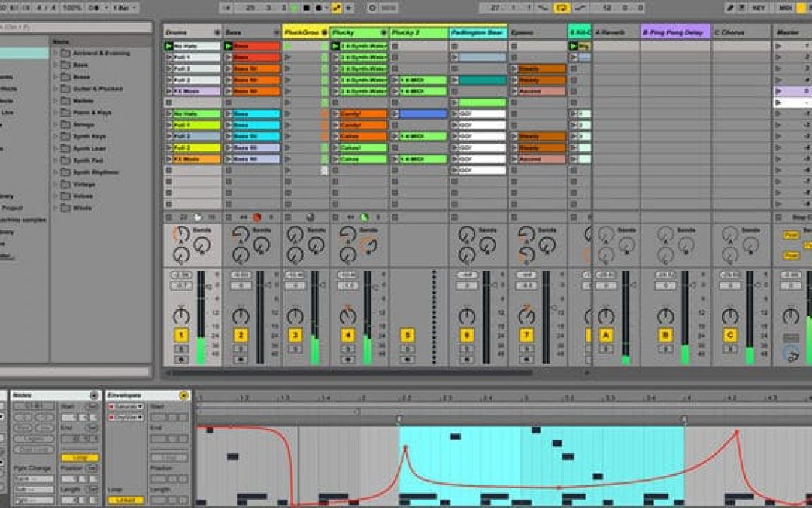Viewport: 812px width, 508px height.
Task: Adjust Plucky track pan knob
Action: coord(348,315)
